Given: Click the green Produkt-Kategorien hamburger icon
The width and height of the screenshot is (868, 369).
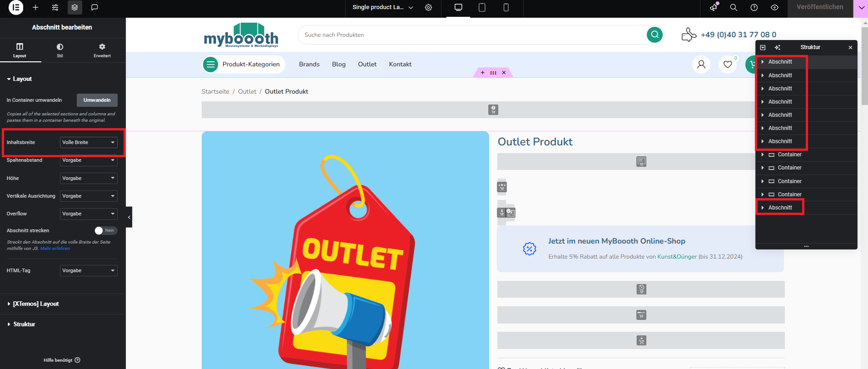Looking at the screenshot, I should click(x=210, y=65).
